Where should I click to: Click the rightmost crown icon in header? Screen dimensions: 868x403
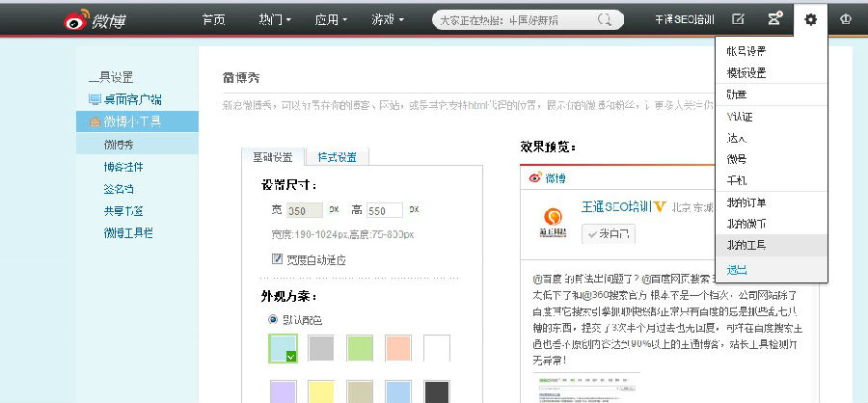tap(848, 19)
